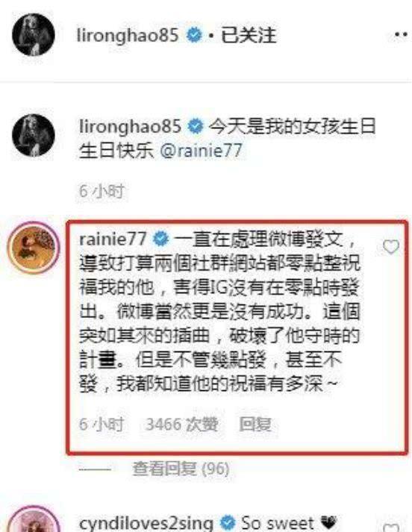The width and height of the screenshot is (412, 532).
Task: Click lironghao85 username in caption
Action: pyautogui.click(x=130, y=126)
